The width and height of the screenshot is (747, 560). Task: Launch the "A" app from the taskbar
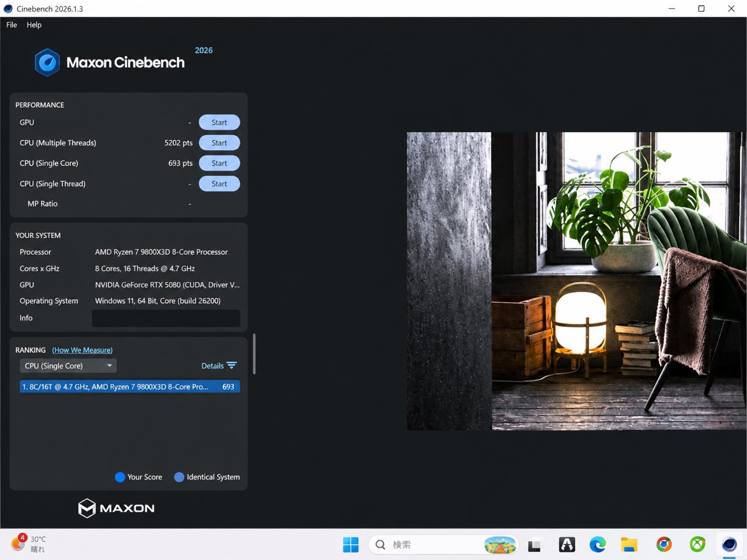coord(567,545)
